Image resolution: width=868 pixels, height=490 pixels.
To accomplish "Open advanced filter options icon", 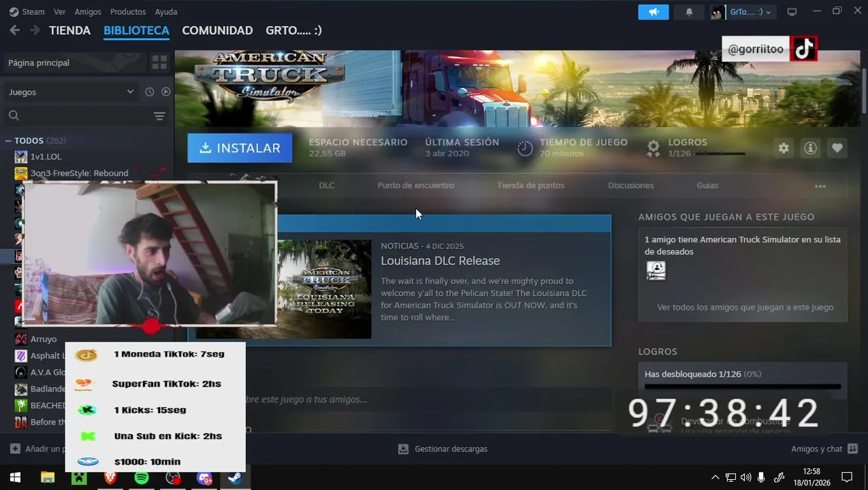I will coord(159,116).
